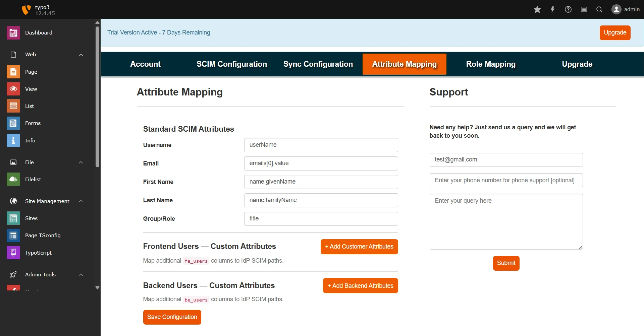Open bookmarks star icon in top bar

point(537,9)
